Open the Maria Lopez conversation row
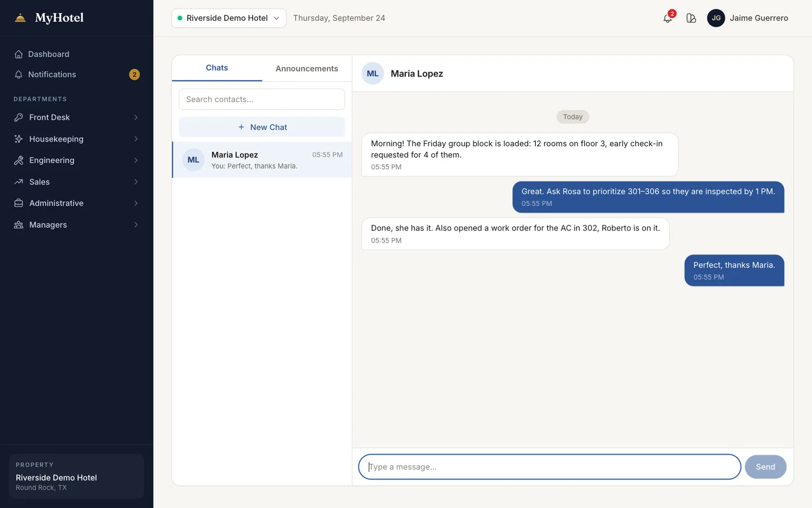The width and height of the screenshot is (812, 508). [262, 160]
